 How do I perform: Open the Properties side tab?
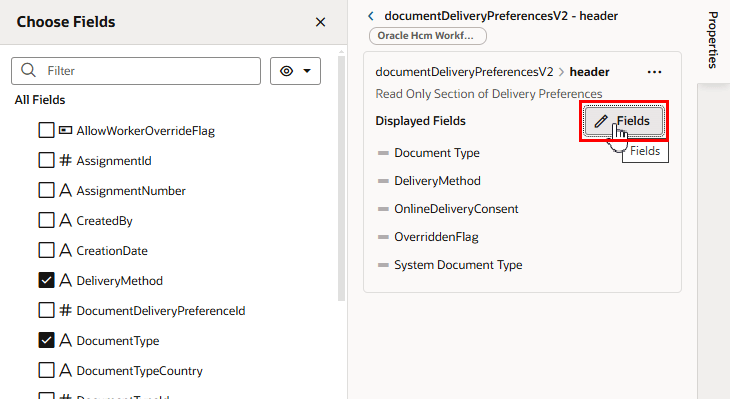pyautogui.click(x=713, y=41)
